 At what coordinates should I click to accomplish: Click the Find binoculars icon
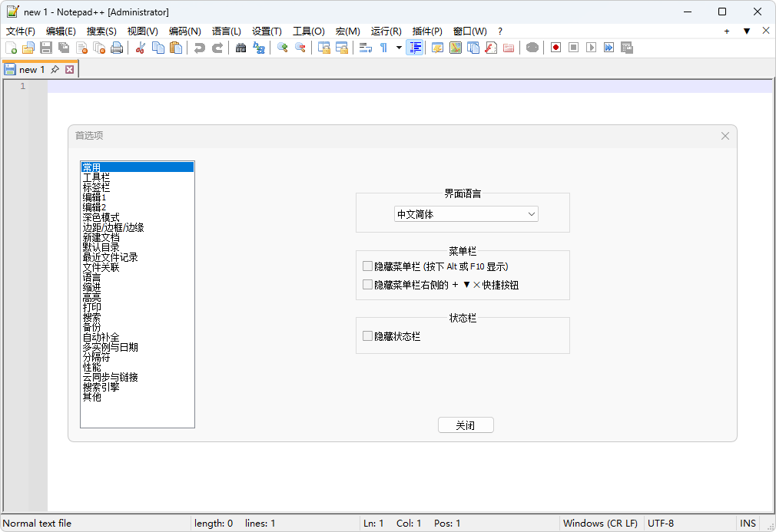[240, 48]
